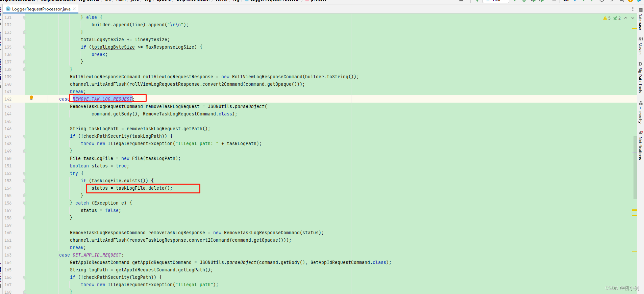
Task: Fold the if totalLogByteSize block at line 135
Action: click(x=24, y=47)
